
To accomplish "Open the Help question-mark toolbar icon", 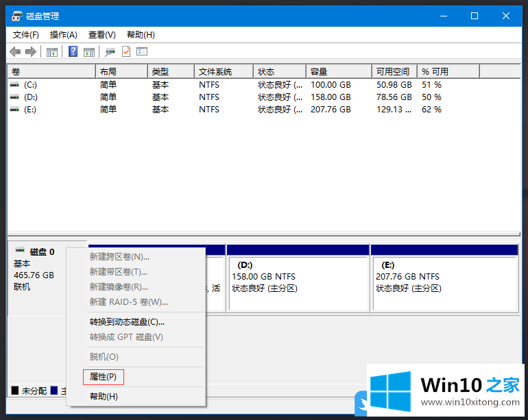I will click(73, 51).
